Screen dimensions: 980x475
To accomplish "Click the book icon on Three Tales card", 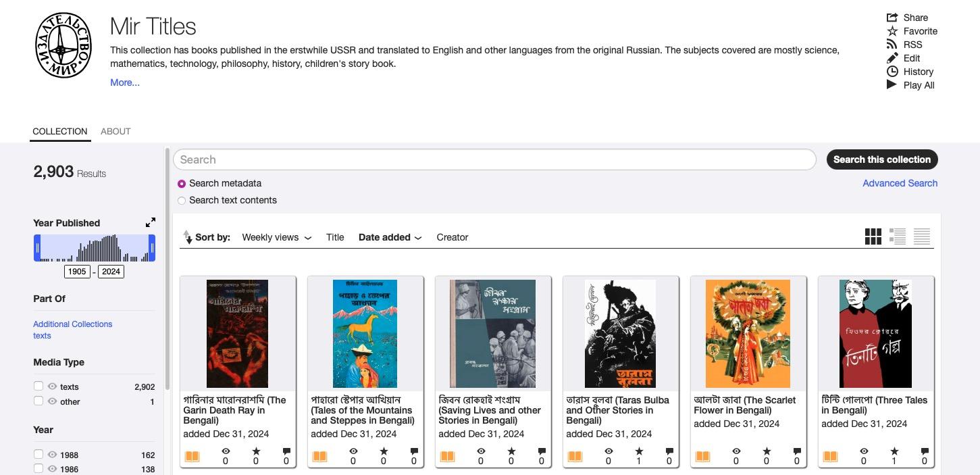I will pos(831,456).
